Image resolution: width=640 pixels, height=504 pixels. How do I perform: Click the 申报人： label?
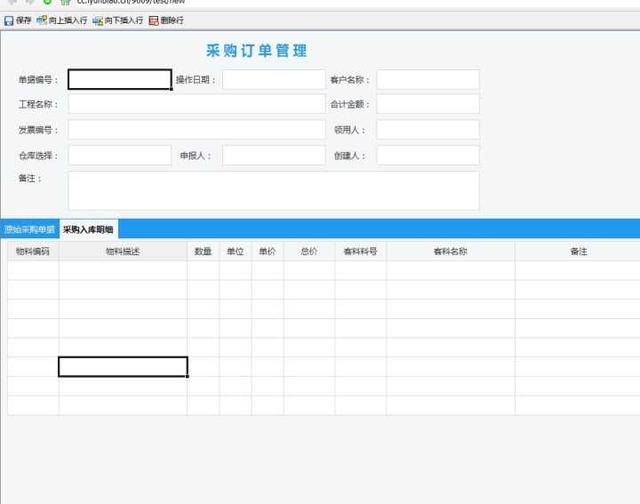pyautogui.click(x=196, y=156)
